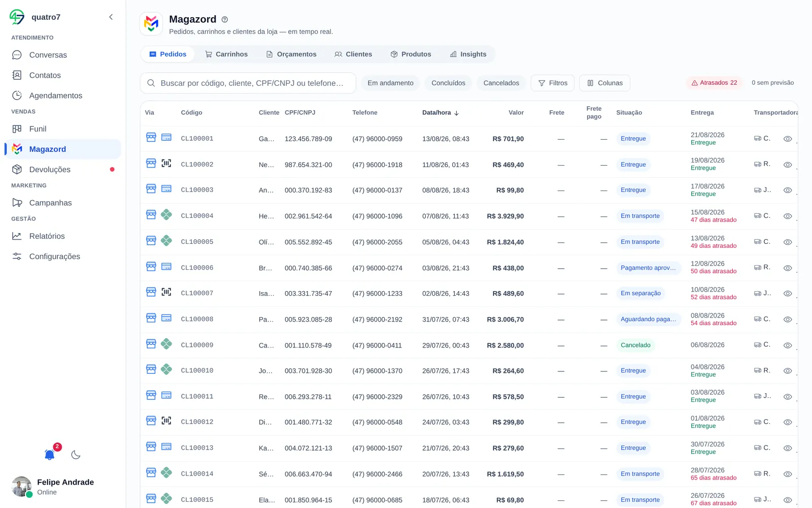
Task: Open Campanhas under Marketing
Action: click(63, 203)
